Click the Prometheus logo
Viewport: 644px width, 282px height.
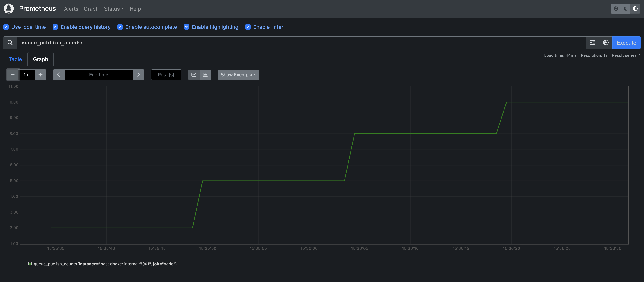point(8,8)
